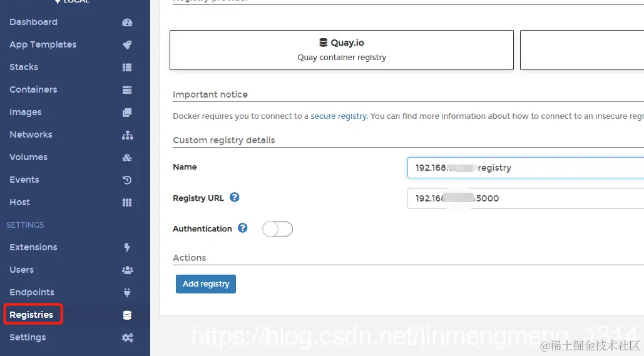Click the Registry URL help icon
The width and height of the screenshot is (644, 356).
click(x=234, y=198)
